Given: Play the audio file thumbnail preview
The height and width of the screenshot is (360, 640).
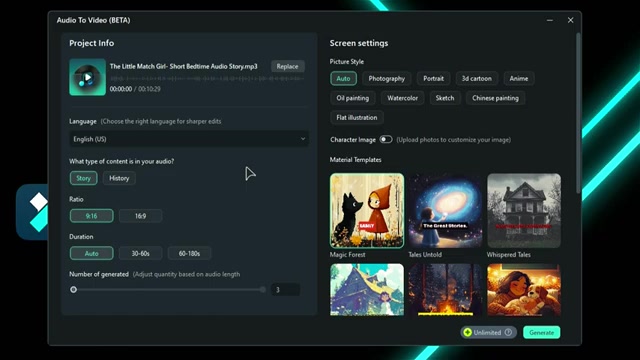Looking at the screenshot, I should pos(87,77).
